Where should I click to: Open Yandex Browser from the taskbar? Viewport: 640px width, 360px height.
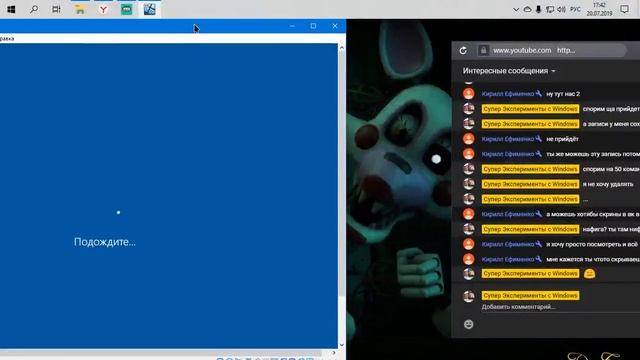103,9
